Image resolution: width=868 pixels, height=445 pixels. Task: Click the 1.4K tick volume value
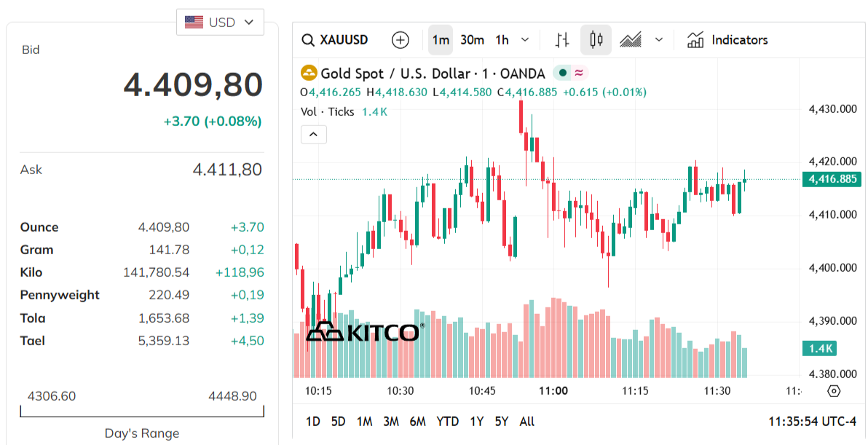[376, 111]
